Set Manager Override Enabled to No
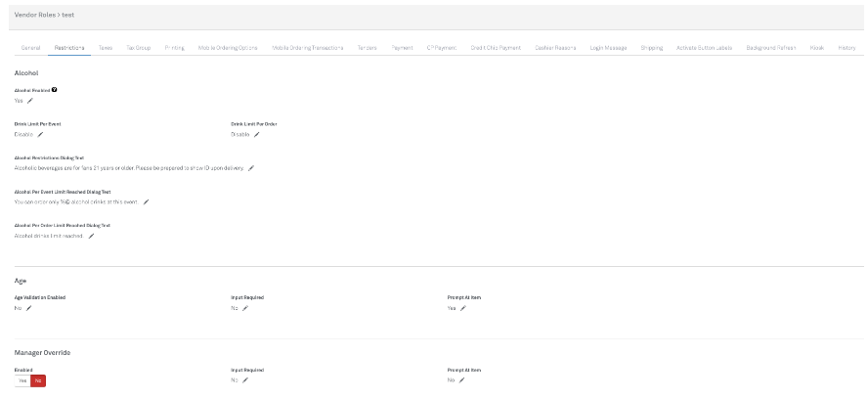This screenshot has width=868, height=400. click(x=38, y=380)
